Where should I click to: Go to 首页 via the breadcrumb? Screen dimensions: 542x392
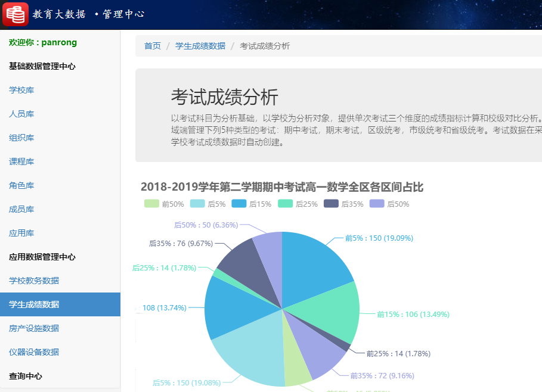coord(152,46)
